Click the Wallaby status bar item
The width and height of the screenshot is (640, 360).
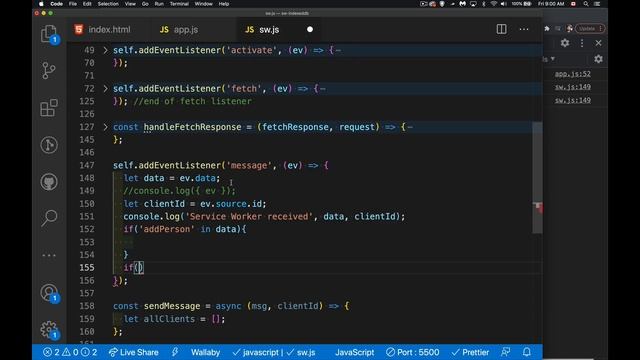pyautogui.click(x=205, y=352)
